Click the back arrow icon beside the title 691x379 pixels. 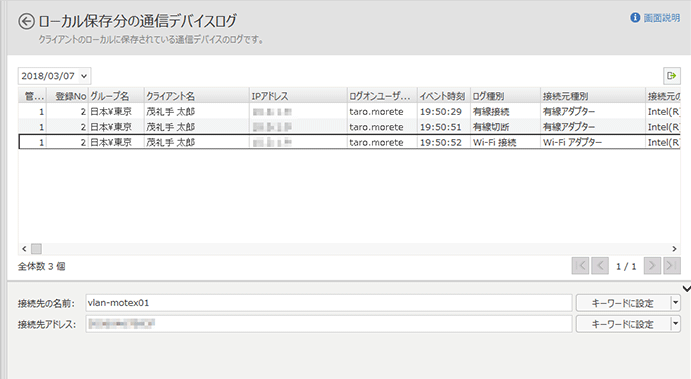[x=26, y=21]
